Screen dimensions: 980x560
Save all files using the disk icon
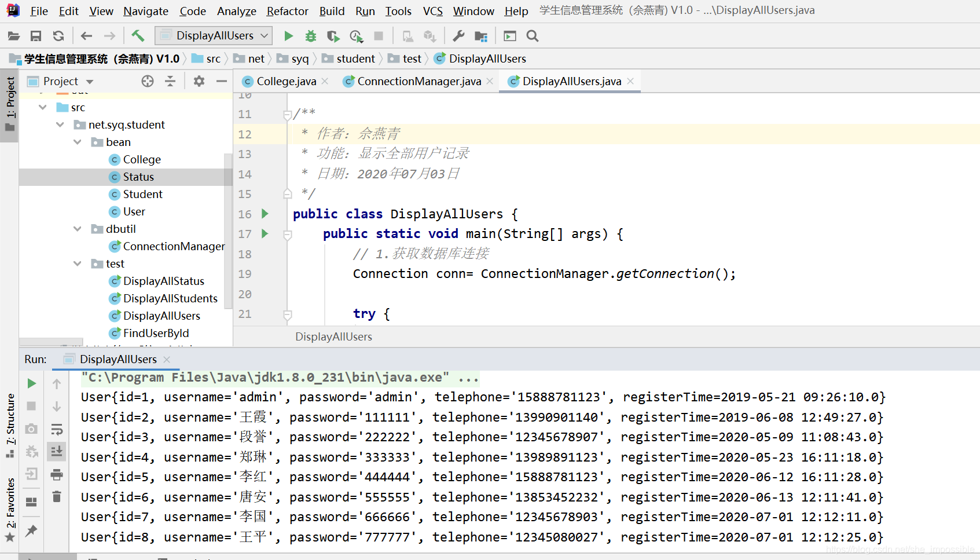pos(36,36)
